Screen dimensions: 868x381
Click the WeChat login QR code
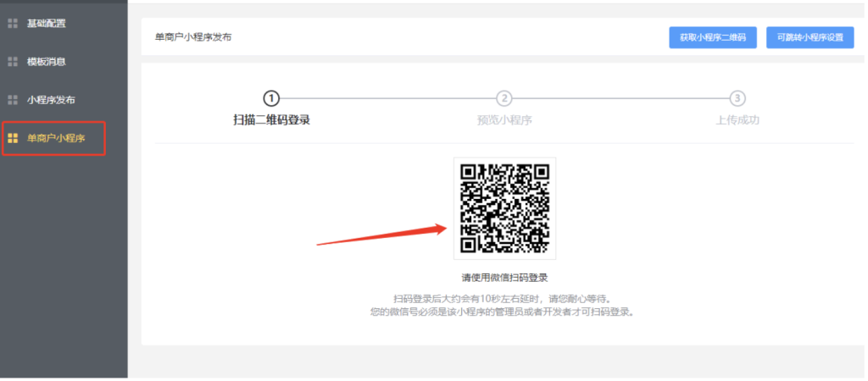(x=504, y=208)
